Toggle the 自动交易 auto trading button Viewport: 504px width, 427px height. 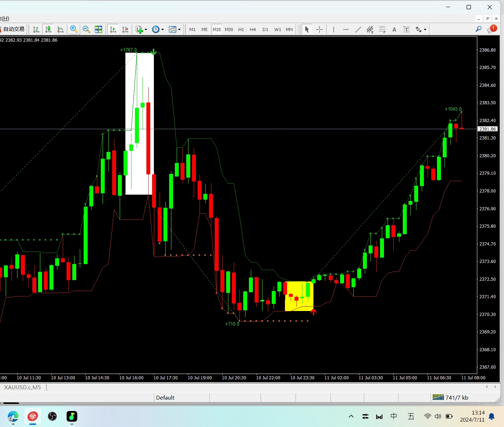point(13,29)
